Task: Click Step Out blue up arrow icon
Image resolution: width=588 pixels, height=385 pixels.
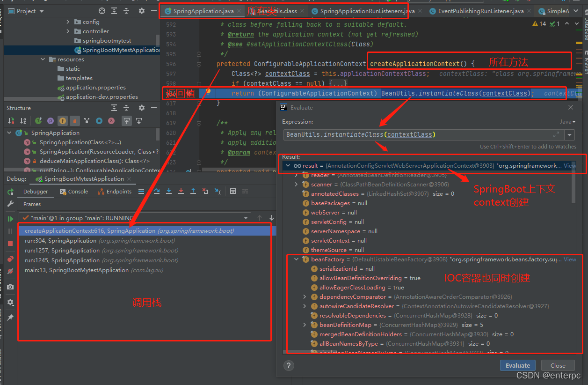Action: coord(193,191)
